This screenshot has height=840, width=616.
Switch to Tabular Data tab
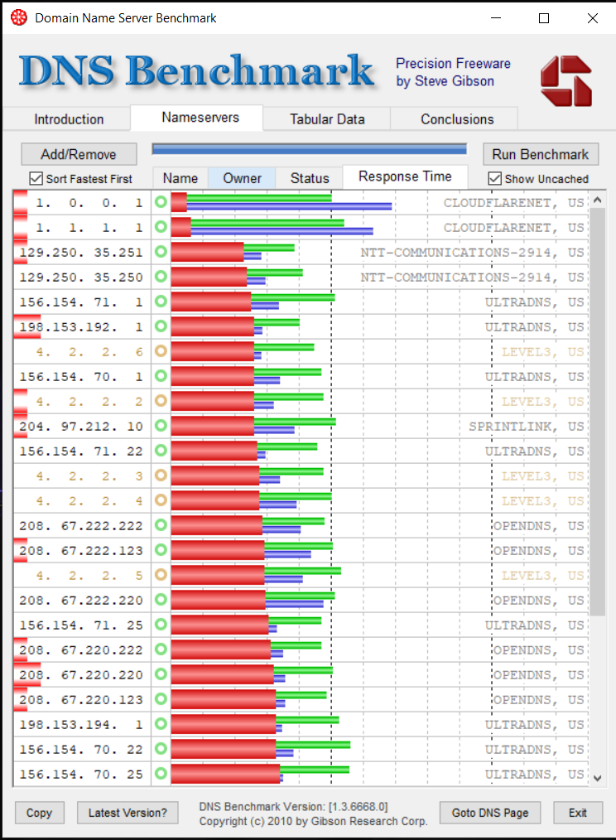327,119
